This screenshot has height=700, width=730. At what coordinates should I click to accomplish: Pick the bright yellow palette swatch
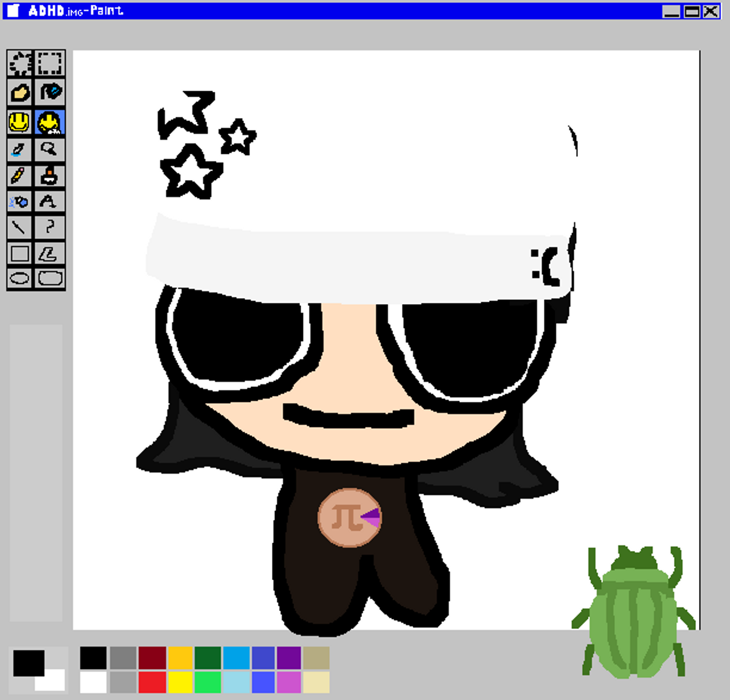click(180, 682)
